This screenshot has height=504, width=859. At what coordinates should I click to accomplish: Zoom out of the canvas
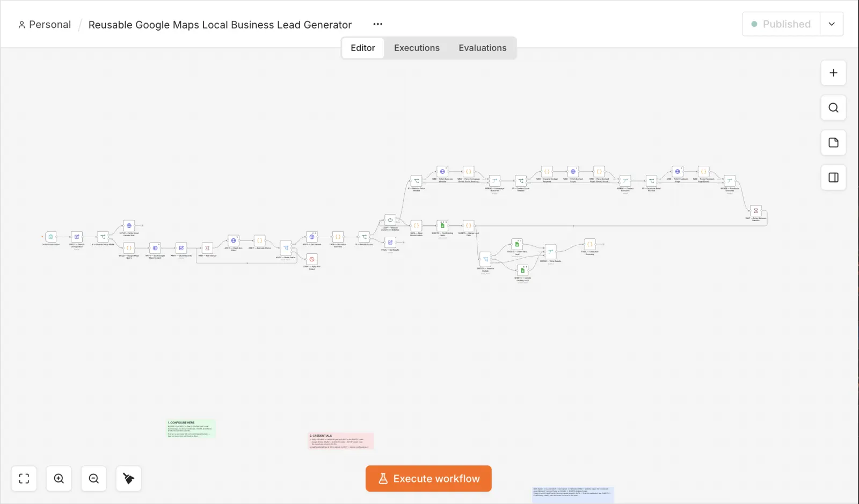(94, 479)
